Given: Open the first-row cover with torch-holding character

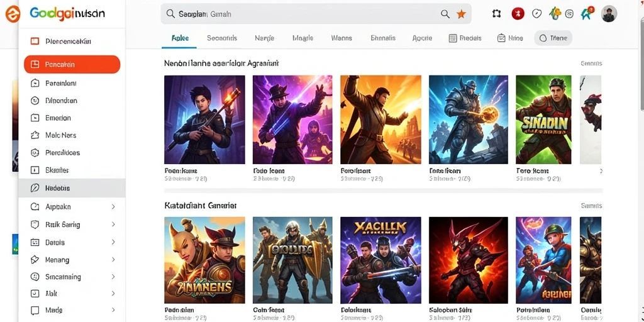Looking at the screenshot, I should coord(204,119).
